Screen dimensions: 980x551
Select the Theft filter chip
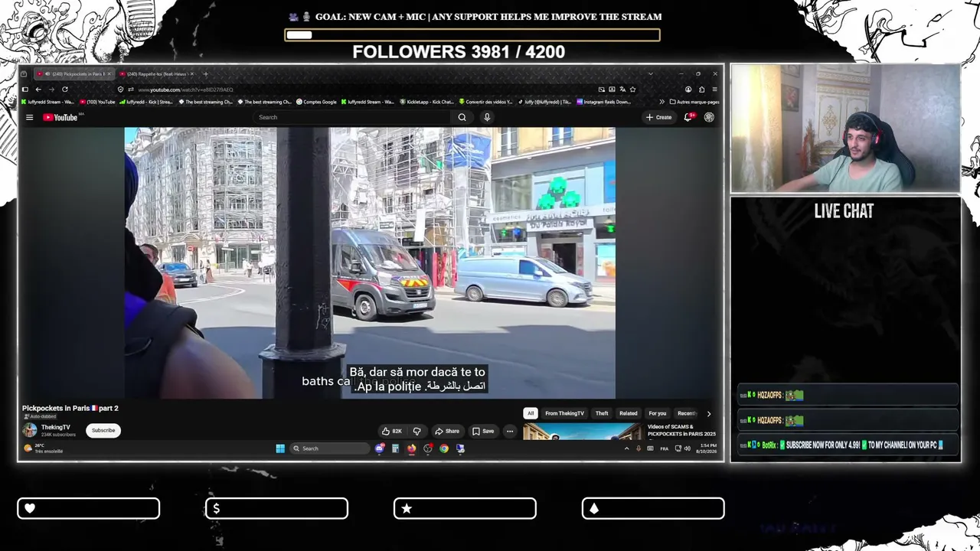point(602,413)
